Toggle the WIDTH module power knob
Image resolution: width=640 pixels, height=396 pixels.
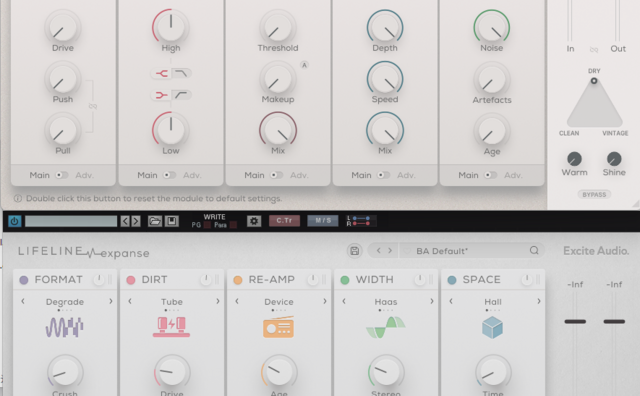pos(420,280)
